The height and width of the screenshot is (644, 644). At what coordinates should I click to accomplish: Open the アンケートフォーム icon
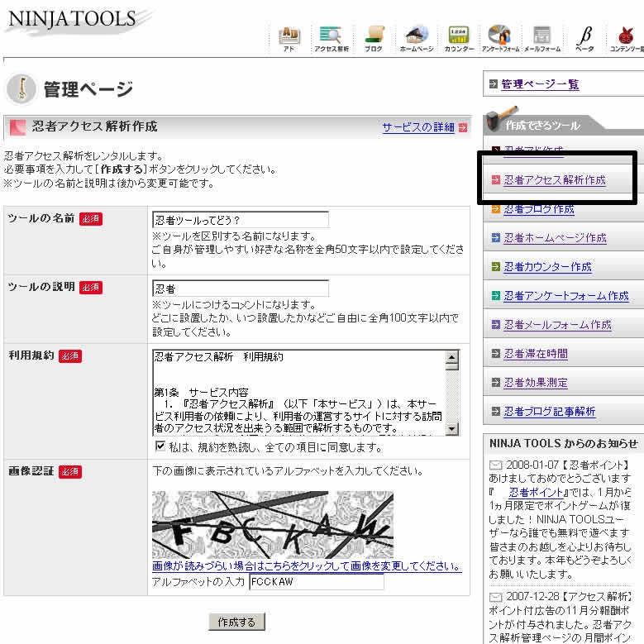[499, 37]
